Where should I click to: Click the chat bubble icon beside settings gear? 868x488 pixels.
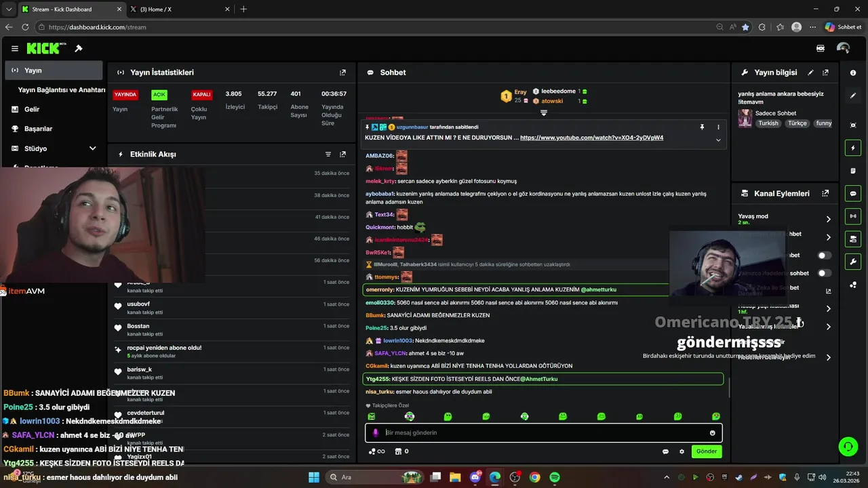coord(665,451)
